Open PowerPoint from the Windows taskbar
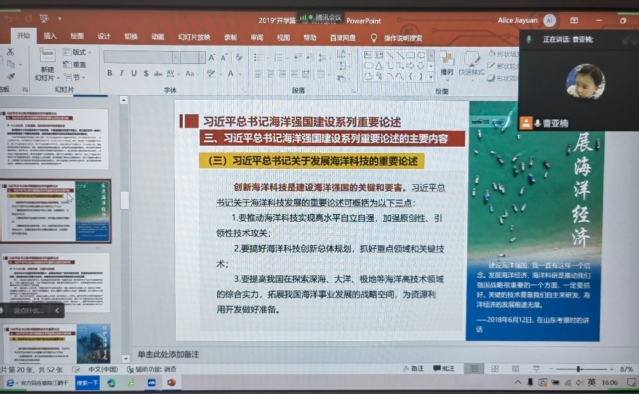This screenshot has width=639, height=394. 172,382
